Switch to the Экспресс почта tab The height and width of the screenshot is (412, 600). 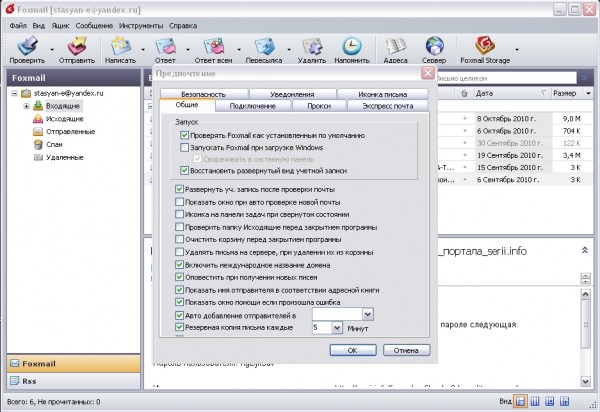(388, 106)
